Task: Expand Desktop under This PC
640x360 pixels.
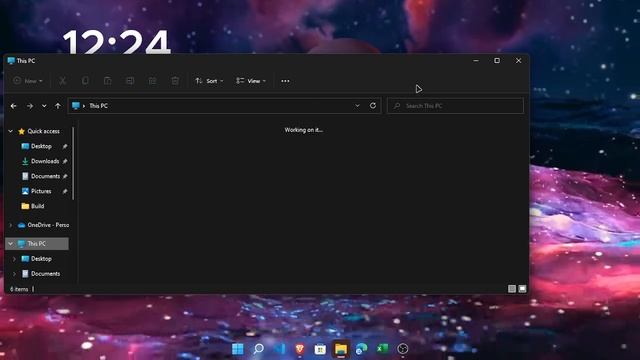Action: (14, 259)
